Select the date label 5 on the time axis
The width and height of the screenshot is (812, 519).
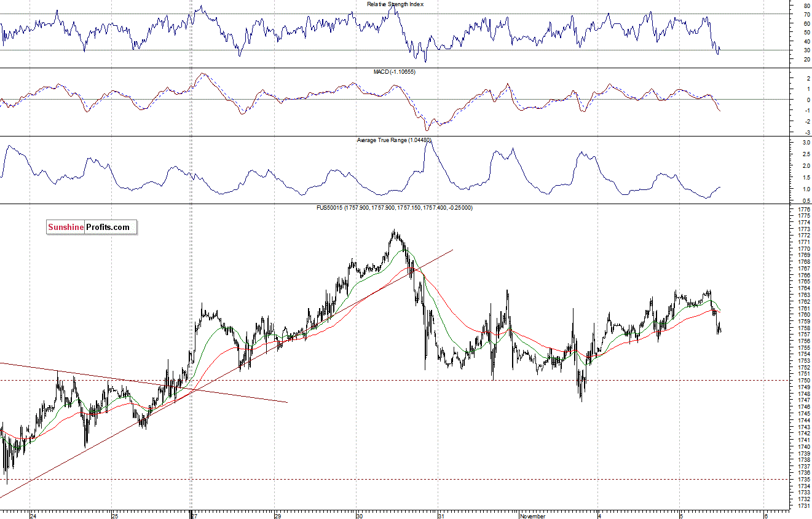[681, 517]
